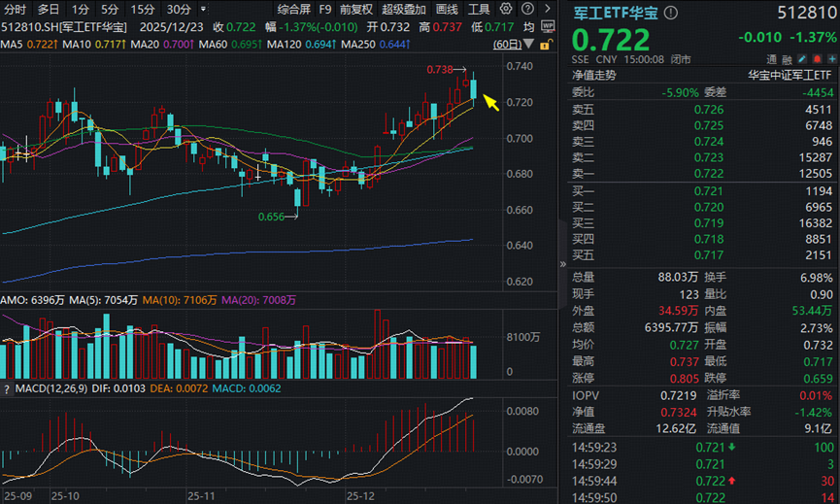
Task: Open the more time periods dropdown arrow
Action: pyautogui.click(x=204, y=9)
